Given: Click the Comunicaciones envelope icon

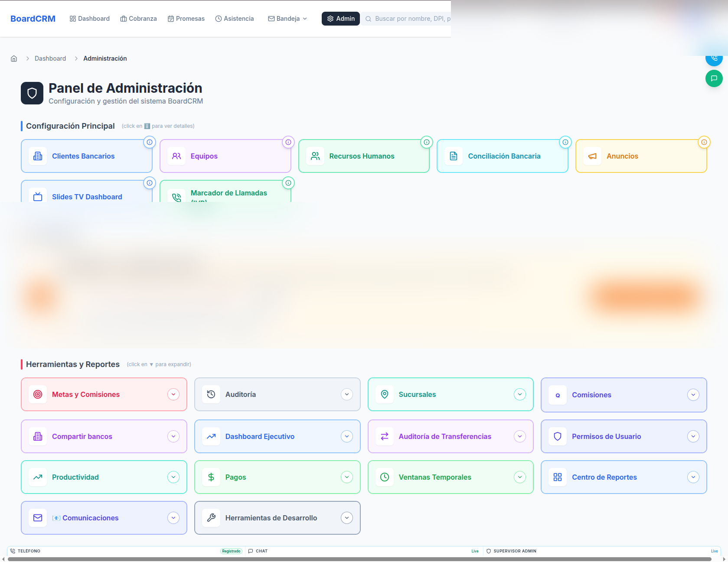Looking at the screenshot, I should (x=38, y=518).
